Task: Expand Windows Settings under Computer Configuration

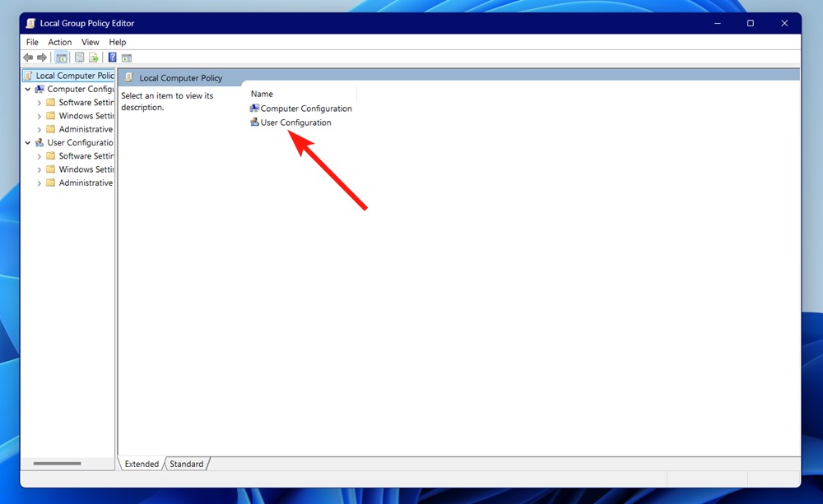Action: coord(39,116)
